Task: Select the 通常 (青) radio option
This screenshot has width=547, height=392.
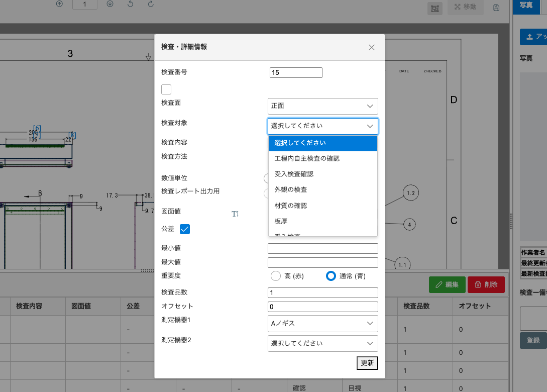Action: point(331,275)
